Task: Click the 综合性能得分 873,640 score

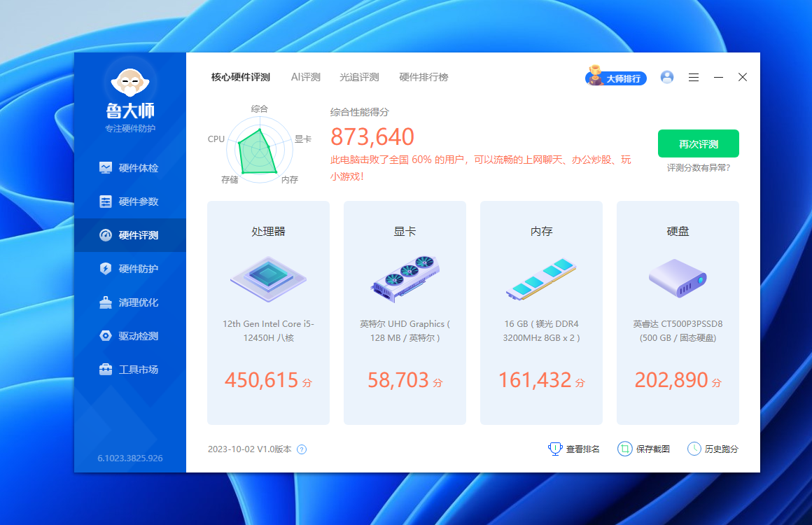Action: (x=372, y=136)
